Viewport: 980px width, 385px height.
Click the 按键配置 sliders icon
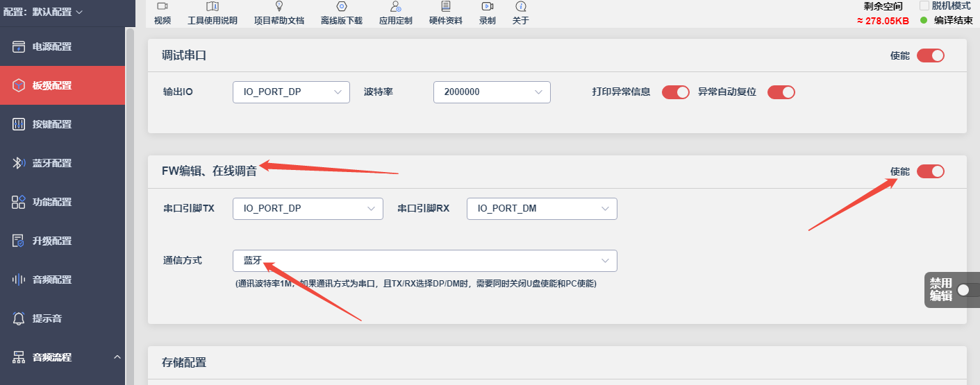pos(19,124)
